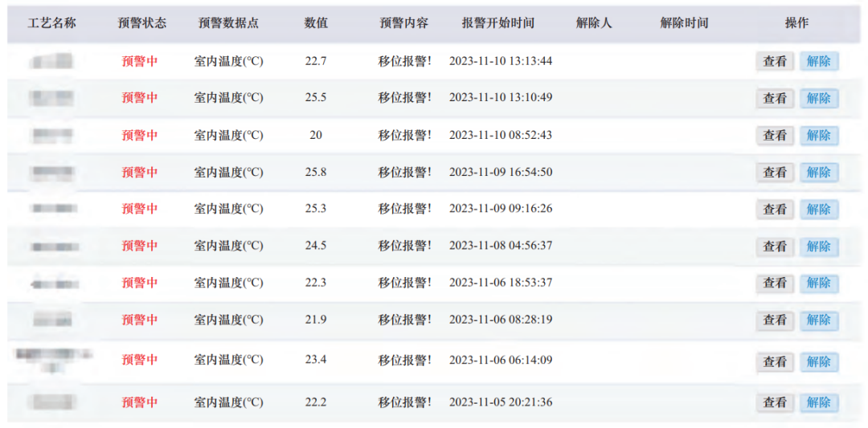Click the 数值 column header

click(316, 22)
